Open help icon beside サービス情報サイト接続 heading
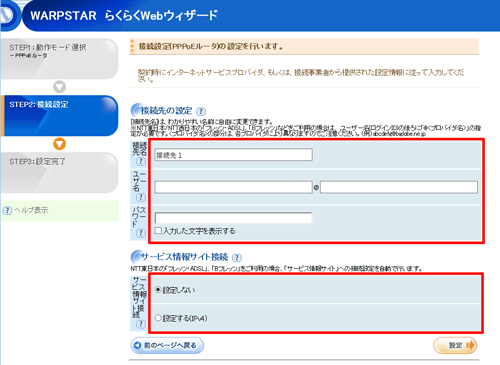The width and height of the screenshot is (500, 365). click(x=237, y=257)
